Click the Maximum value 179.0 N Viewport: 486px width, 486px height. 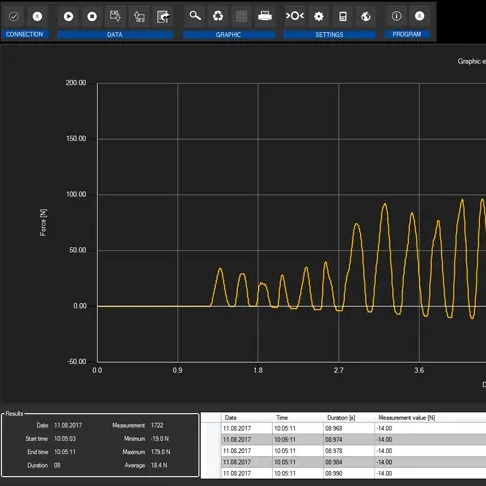[161, 452]
